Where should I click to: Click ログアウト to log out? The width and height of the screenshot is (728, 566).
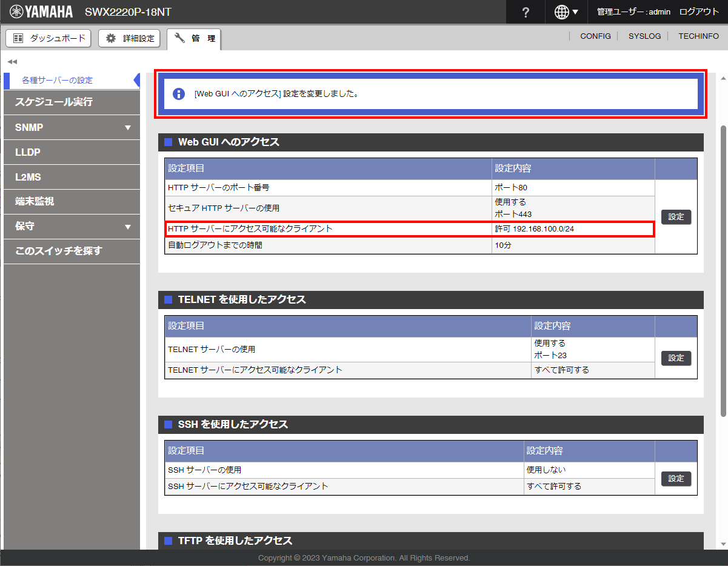click(699, 12)
